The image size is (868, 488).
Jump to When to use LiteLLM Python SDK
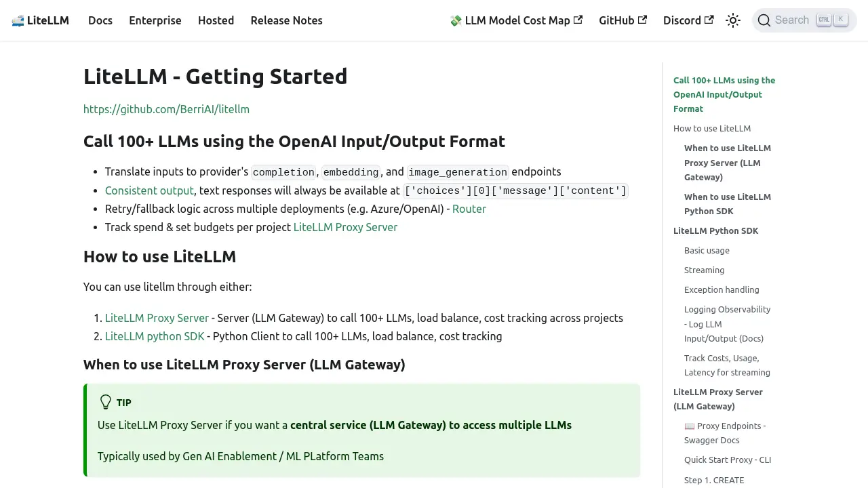click(728, 204)
